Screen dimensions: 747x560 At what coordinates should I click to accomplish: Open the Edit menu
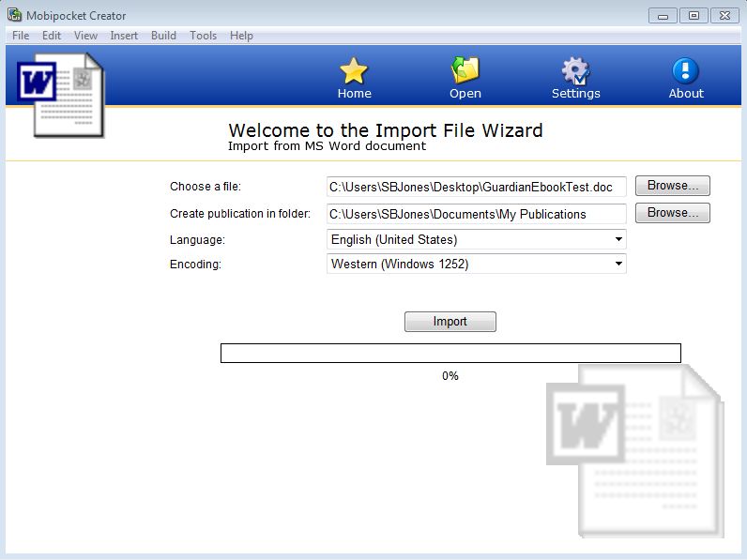(x=52, y=36)
